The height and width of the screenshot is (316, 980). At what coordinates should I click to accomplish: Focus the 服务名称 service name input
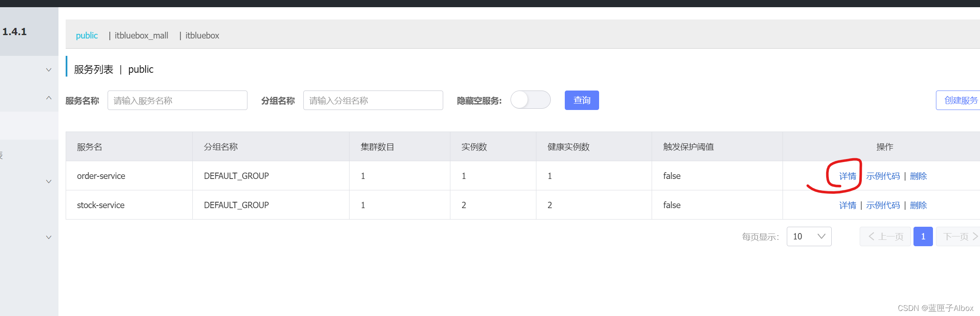pos(178,100)
